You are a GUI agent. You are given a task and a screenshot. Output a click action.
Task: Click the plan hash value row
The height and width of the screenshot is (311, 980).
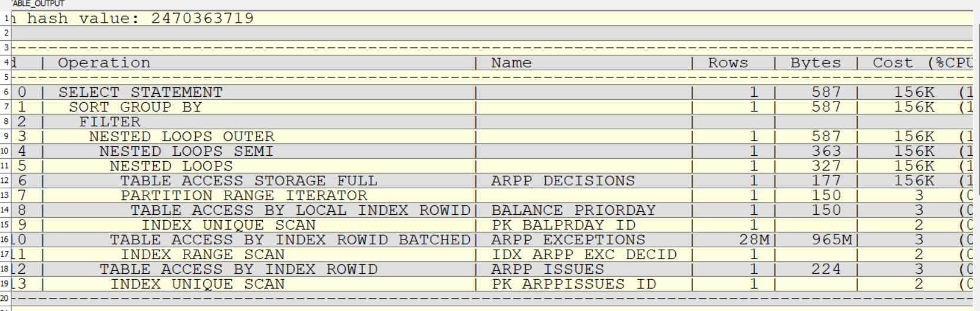141,18
